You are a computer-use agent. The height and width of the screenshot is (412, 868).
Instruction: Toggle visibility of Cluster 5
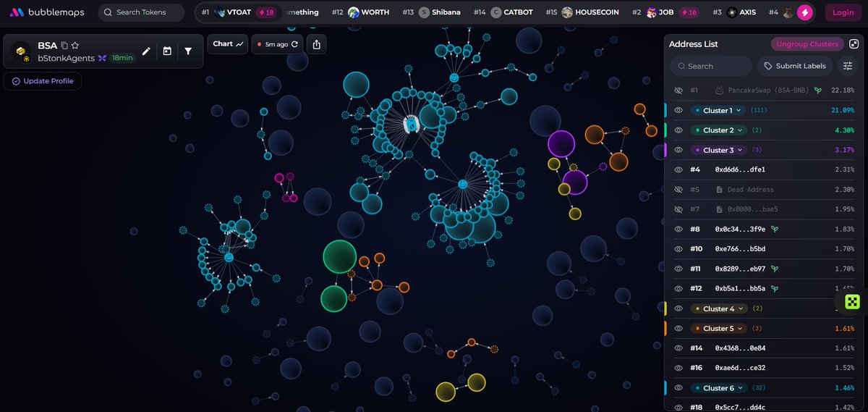[678, 329]
